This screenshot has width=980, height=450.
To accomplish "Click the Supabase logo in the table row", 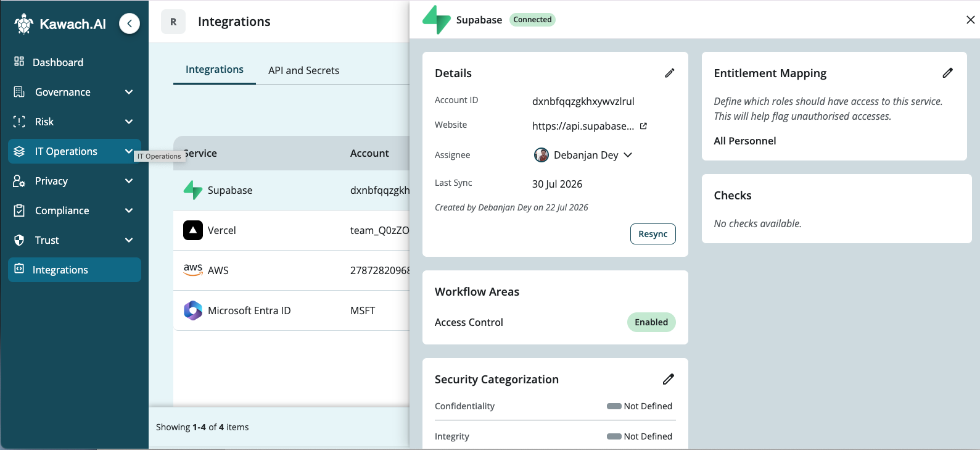I will tap(193, 190).
